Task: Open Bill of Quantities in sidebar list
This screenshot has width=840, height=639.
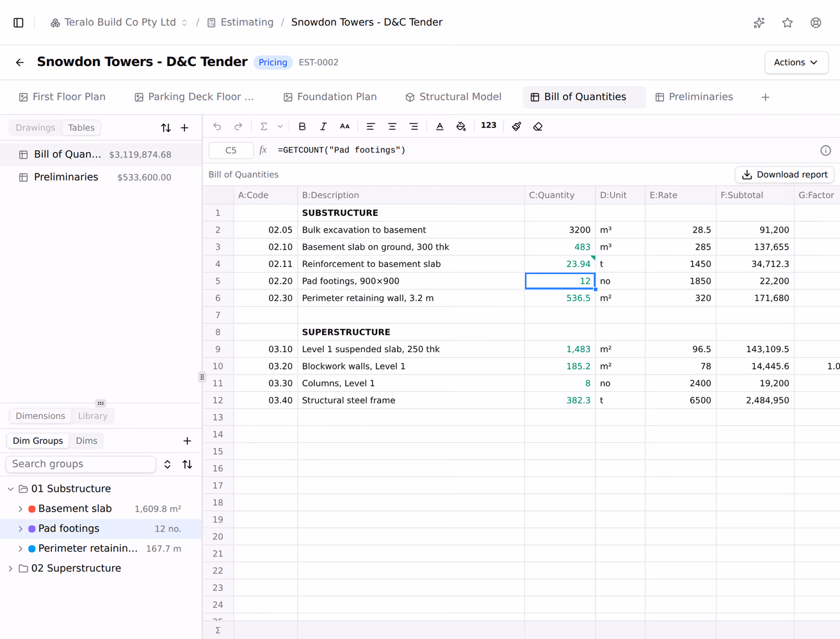Action: pos(101,154)
